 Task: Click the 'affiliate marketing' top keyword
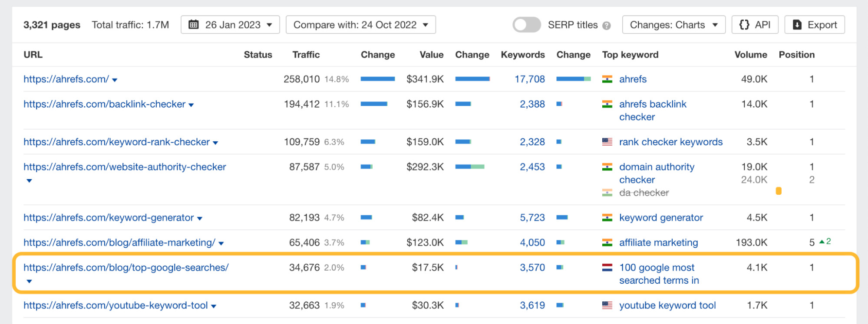659,242
